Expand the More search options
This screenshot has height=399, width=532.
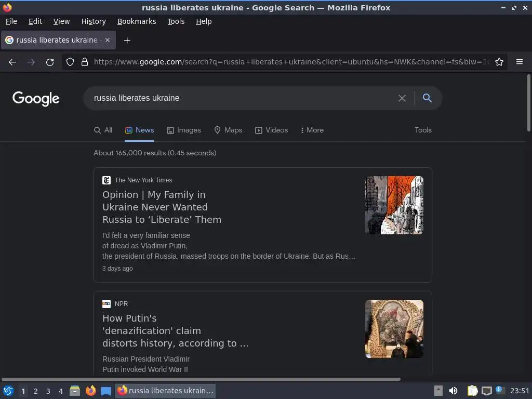pos(312,130)
